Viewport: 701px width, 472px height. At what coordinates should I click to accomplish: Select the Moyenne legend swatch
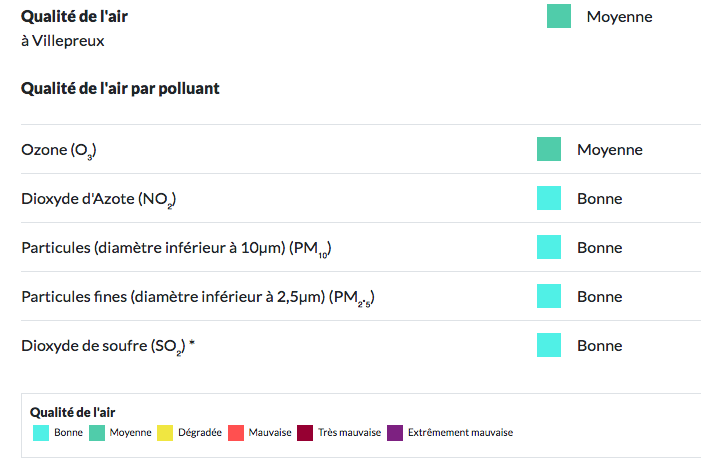pyautogui.click(x=97, y=433)
